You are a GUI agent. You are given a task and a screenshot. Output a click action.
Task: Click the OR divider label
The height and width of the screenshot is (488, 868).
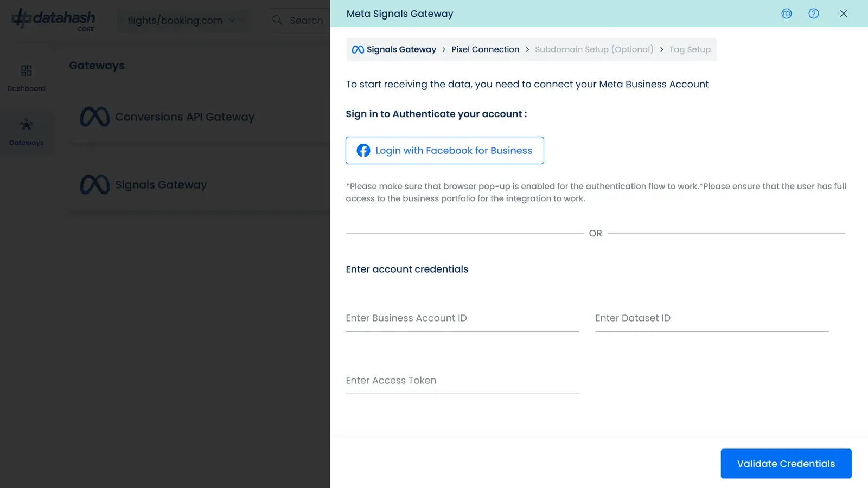click(596, 233)
